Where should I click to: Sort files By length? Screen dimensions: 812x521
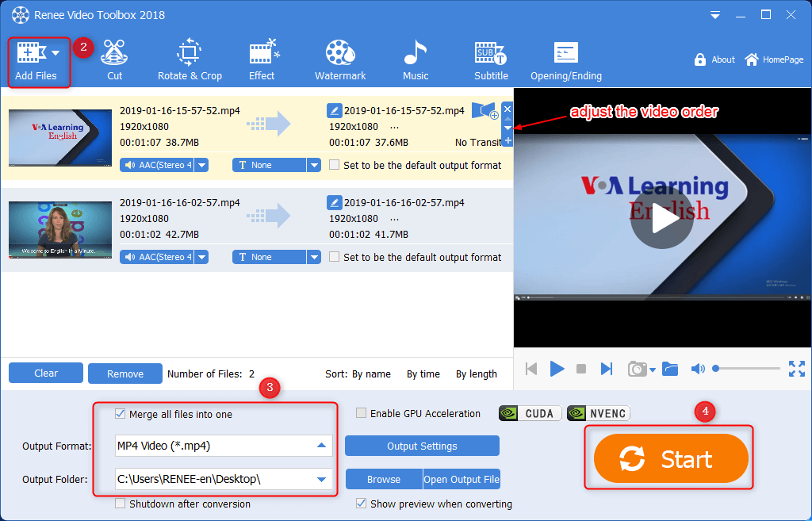(476, 374)
